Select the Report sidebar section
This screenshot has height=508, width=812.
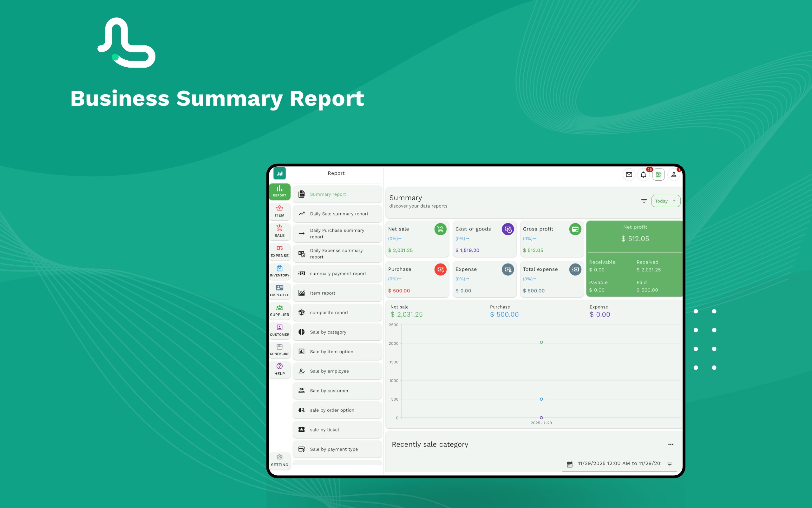[279, 191]
